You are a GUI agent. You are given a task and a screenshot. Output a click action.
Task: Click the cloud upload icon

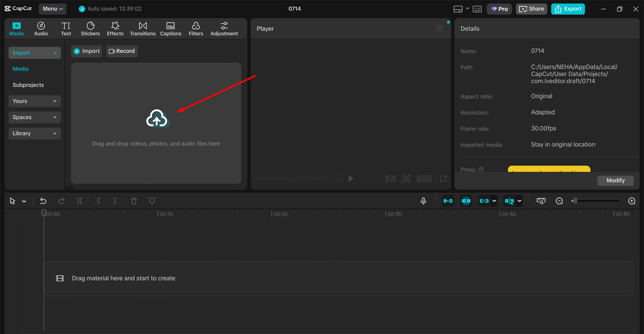pyautogui.click(x=157, y=119)
